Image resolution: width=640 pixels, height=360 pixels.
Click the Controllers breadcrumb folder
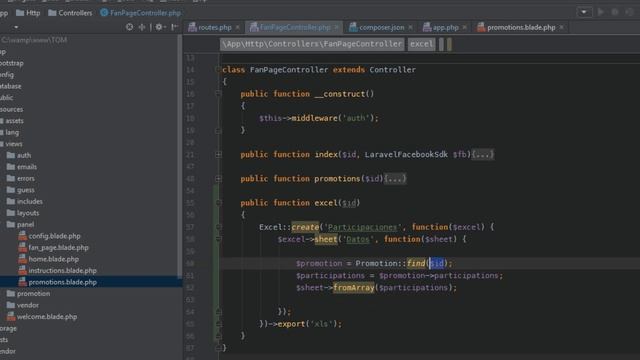pos(70,13)
